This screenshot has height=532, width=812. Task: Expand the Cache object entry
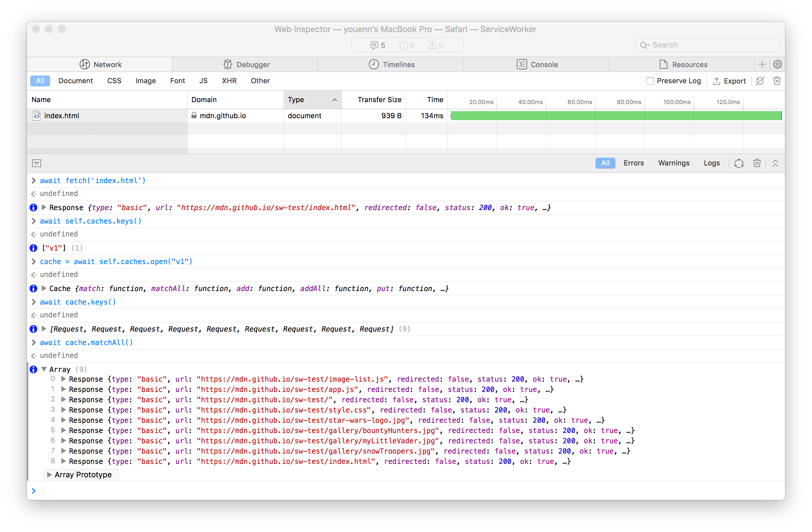(44, 288)
